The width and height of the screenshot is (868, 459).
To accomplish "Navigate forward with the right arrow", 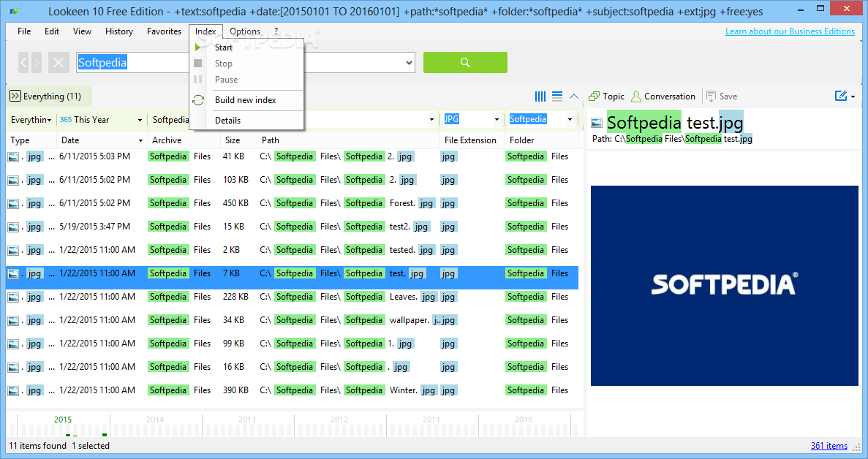I will [36, 62].
